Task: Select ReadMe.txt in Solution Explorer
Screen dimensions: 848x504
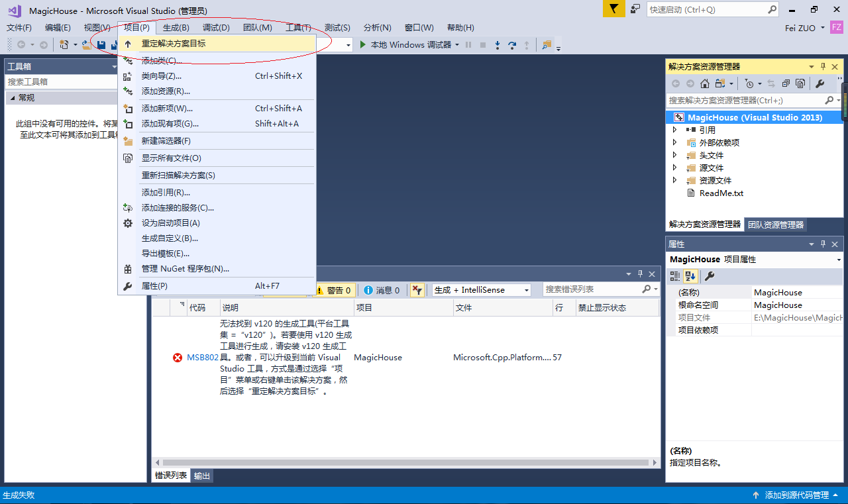Action: click(721, 193)
